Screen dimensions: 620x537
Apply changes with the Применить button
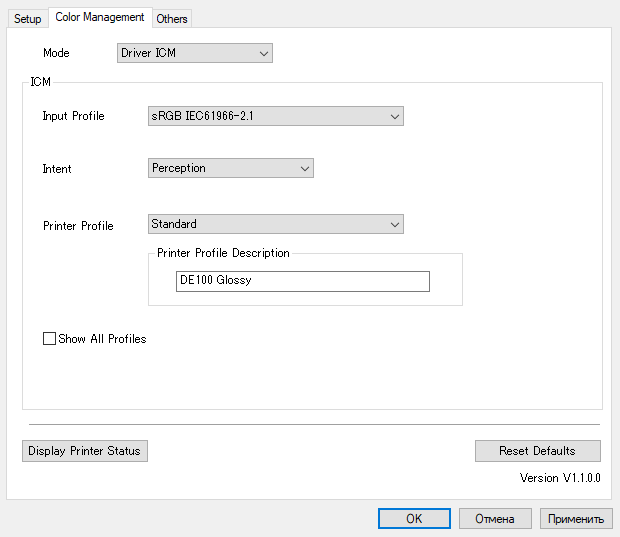tap(576, 519)
